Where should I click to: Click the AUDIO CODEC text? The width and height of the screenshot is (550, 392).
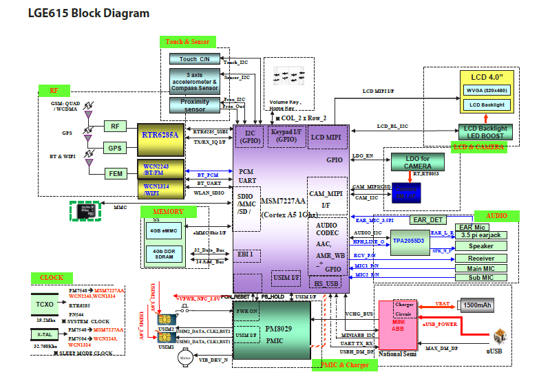click(x=327, y=229)
